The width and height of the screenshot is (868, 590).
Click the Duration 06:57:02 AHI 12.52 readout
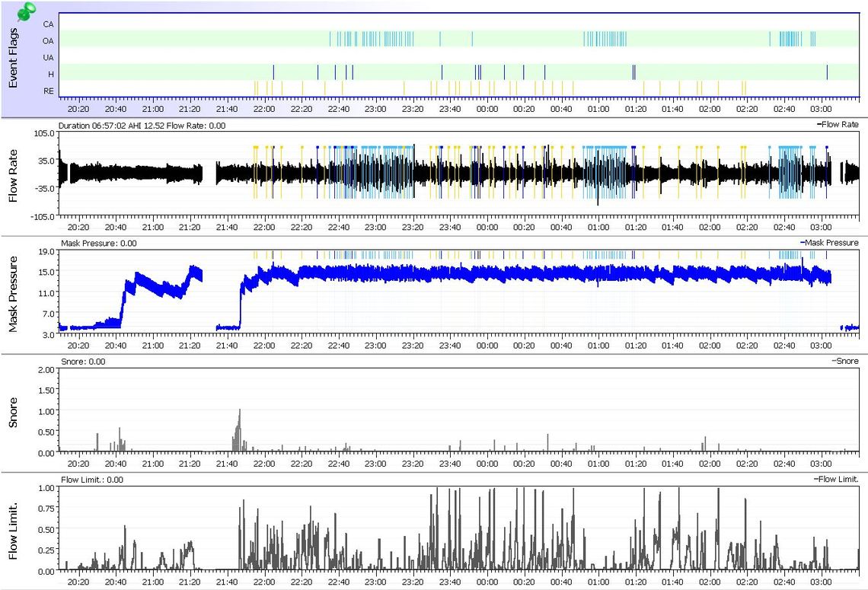click(142, 126)
